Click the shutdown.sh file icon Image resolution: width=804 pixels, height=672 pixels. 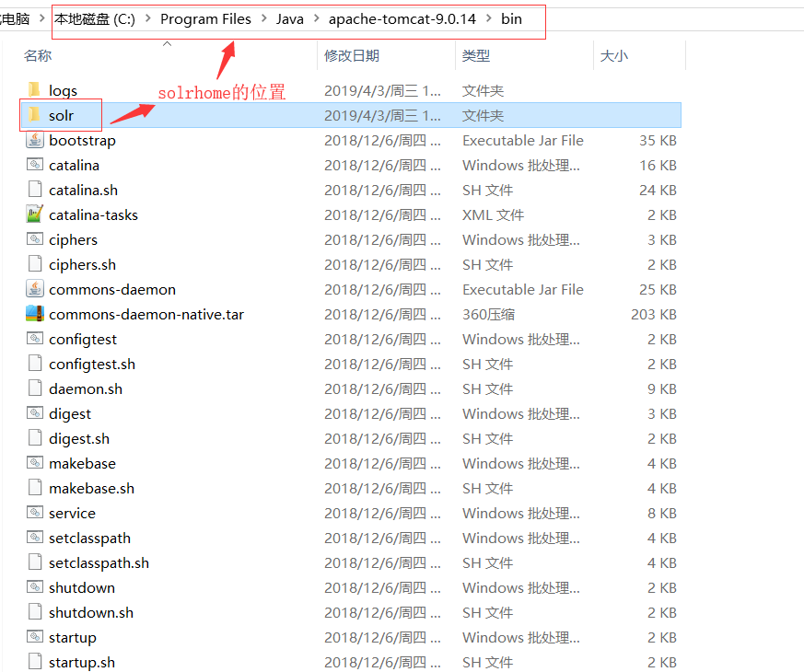(34, 612)
